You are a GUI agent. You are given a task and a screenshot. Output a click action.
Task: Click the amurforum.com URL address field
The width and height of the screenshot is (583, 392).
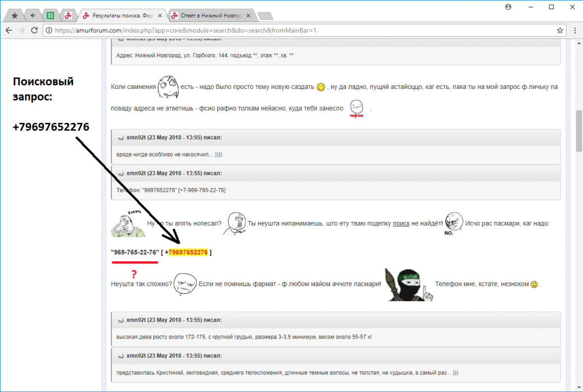click(291, 30)
